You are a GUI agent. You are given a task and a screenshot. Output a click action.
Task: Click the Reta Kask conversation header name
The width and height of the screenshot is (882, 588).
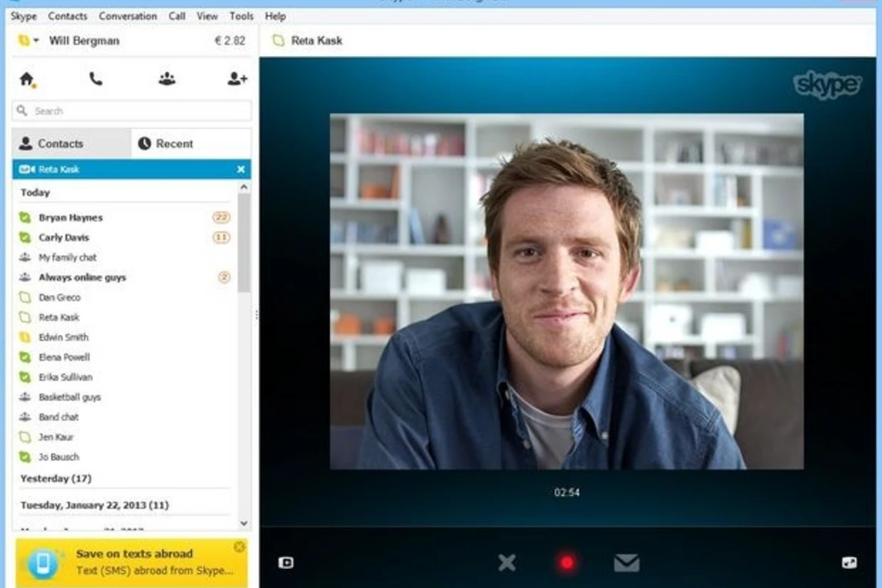click(317, 40)
